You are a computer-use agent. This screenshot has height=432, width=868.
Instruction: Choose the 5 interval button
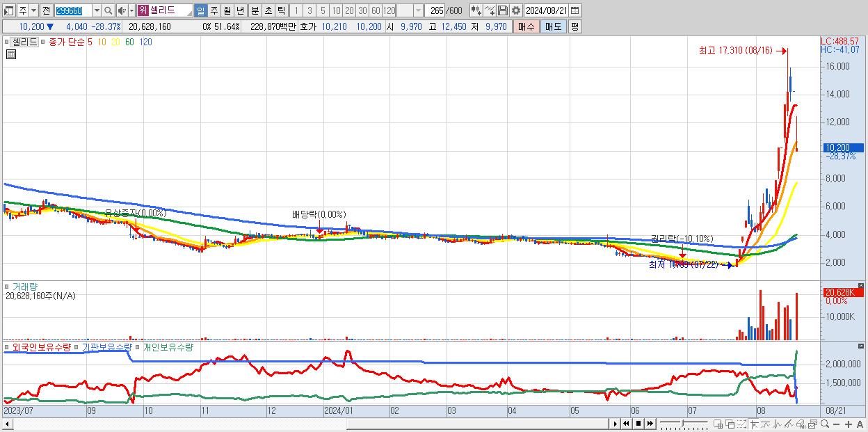tap(323, 10)
